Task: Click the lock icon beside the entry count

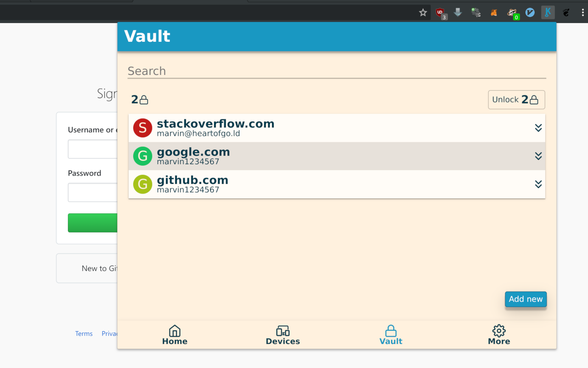Action: [144, 99]
